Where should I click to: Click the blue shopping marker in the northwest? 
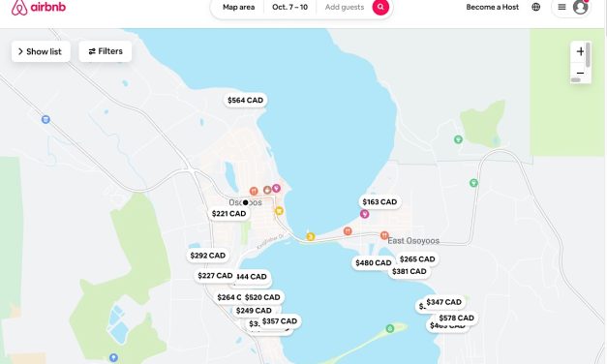click(46, 119)
